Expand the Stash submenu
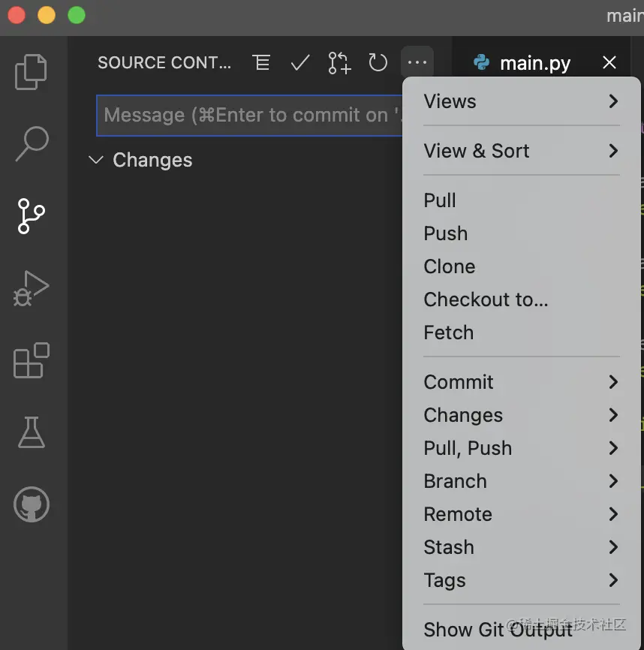This screenshot has width=644, height=650. [x=522, y=547]
